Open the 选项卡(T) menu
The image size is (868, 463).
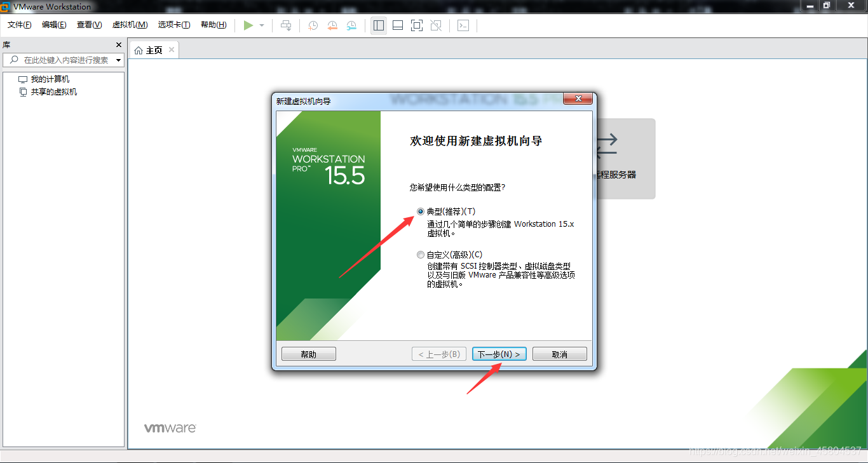[x=174, y=25]
